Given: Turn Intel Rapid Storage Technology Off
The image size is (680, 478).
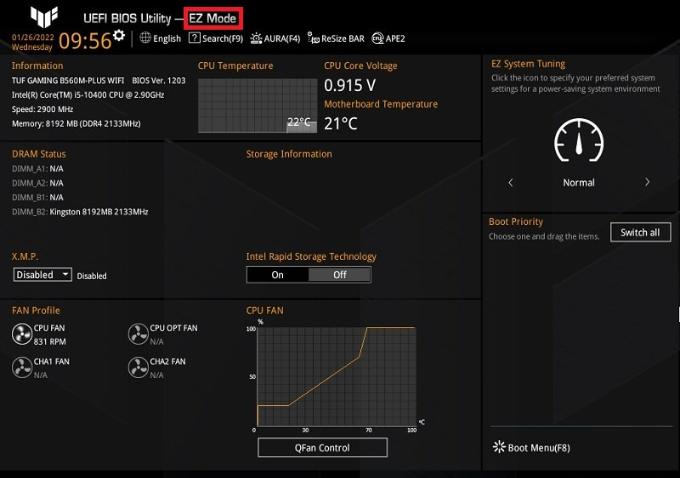Looking at the screenshot, I should (x=340, y=275).
